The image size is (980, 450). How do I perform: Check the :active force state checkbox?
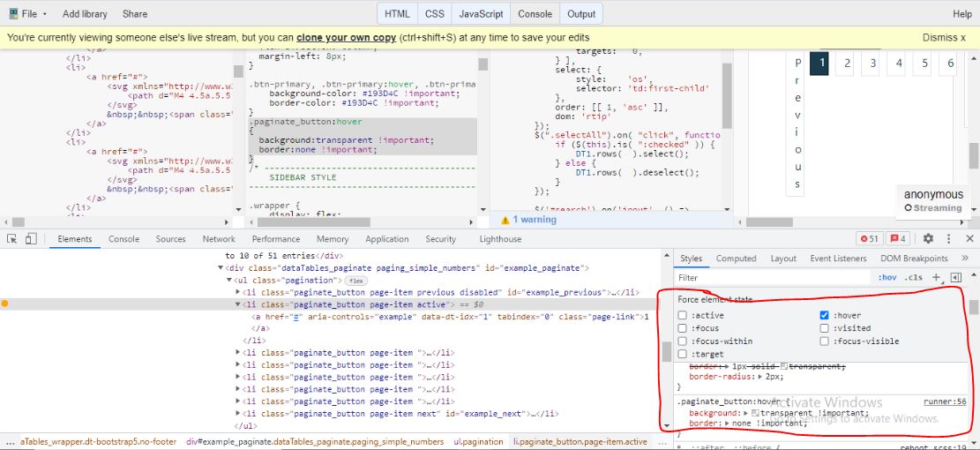tap(683, 315)
